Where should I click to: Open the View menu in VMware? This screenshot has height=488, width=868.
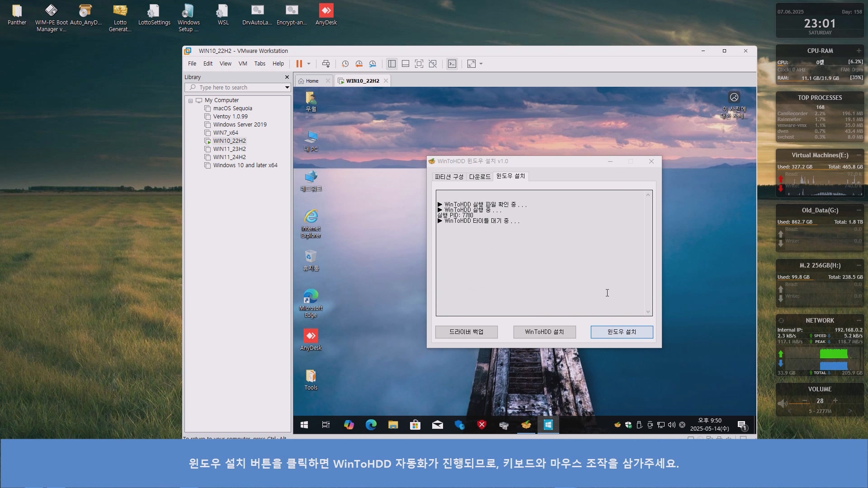coord(226,64)
